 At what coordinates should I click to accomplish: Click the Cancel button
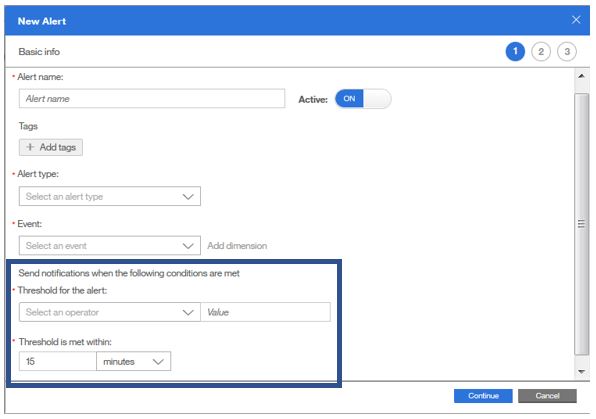coord(547,396)
